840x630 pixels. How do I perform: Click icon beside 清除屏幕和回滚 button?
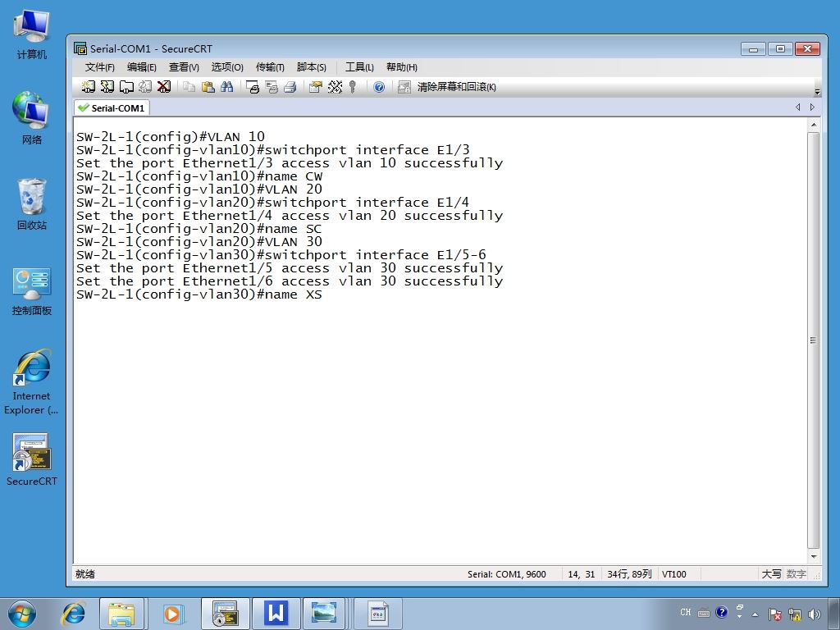[404, 87]
